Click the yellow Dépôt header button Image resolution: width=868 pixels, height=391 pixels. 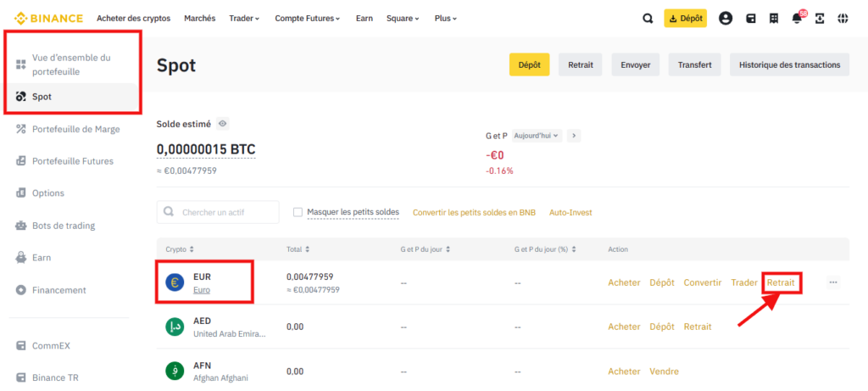point(685,19)
